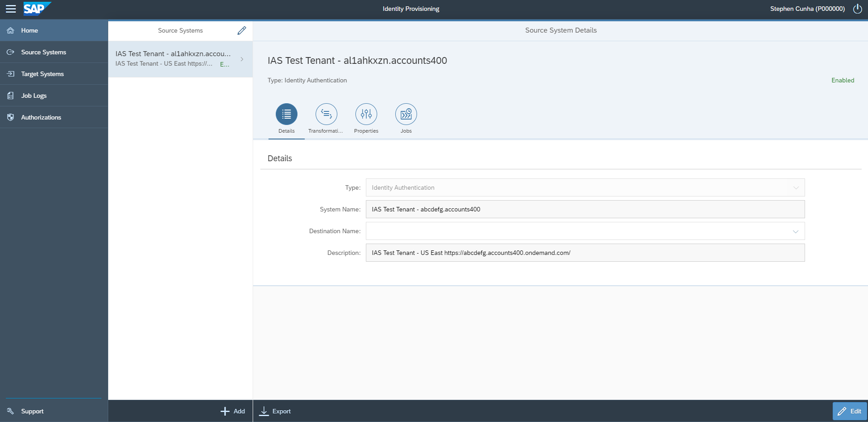Select IAS Test Tenant source system entry

coord(180,59)
